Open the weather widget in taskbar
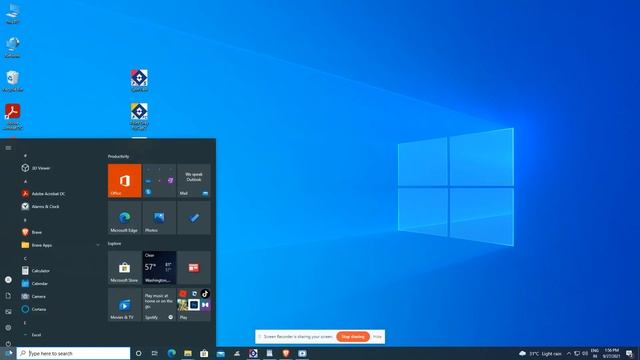 540,353
